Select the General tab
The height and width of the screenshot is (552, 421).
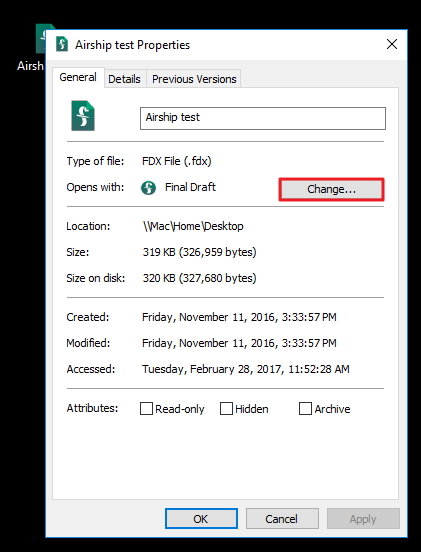(x=78, y=77)
